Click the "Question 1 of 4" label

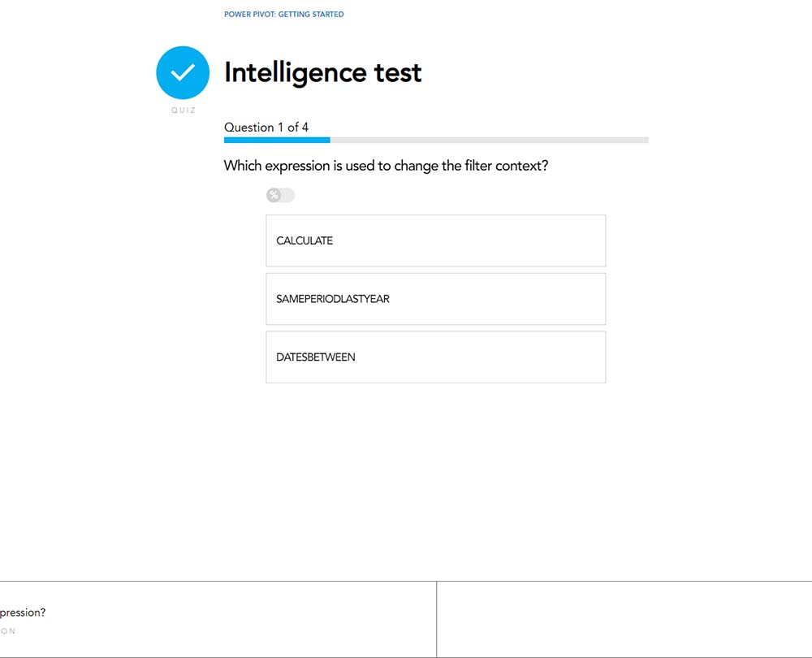[266, 127]
